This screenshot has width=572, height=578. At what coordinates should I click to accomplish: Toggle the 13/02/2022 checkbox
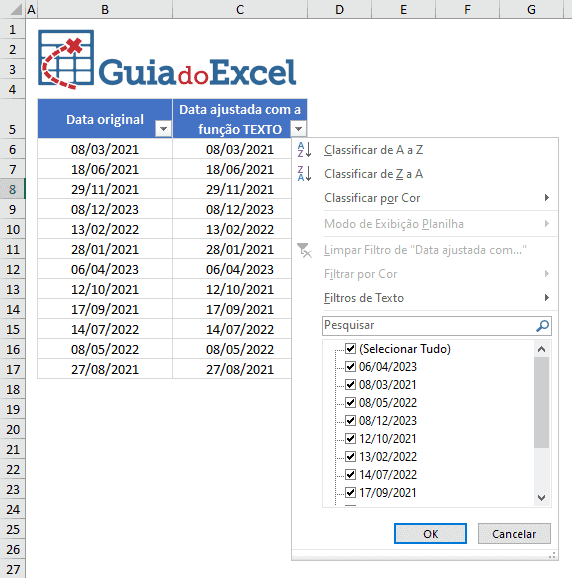pos(350,456)
